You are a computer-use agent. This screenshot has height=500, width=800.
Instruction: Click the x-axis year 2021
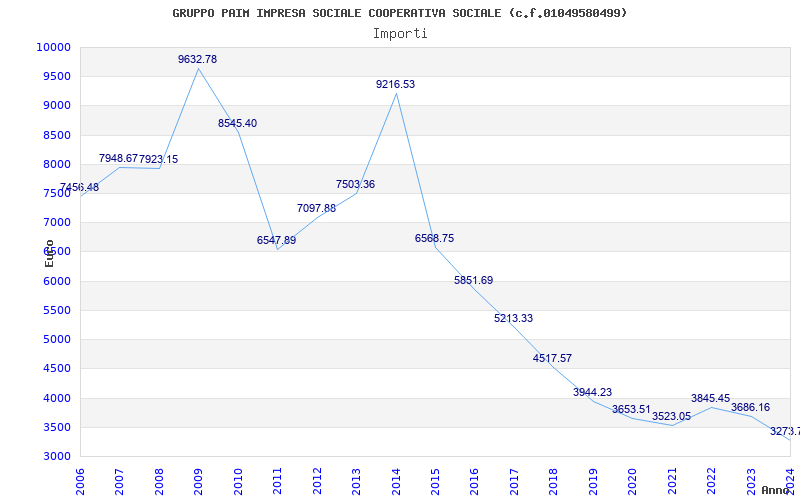point(672,481)
